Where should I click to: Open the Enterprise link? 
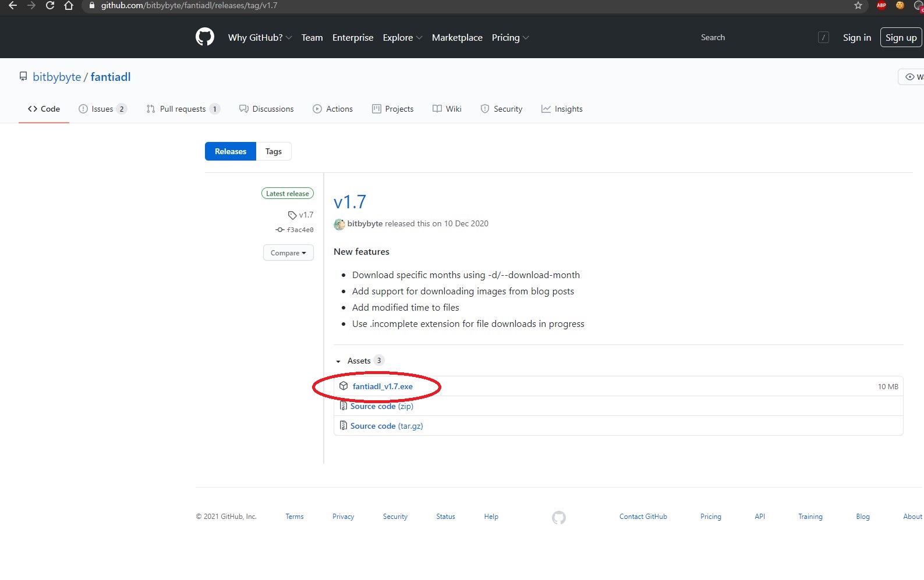point(353,37)
